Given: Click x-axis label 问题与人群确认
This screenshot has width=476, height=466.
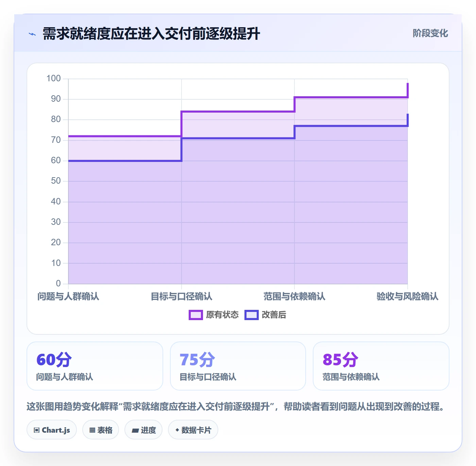Looking at the screenshot, I should tap(68, 297).
